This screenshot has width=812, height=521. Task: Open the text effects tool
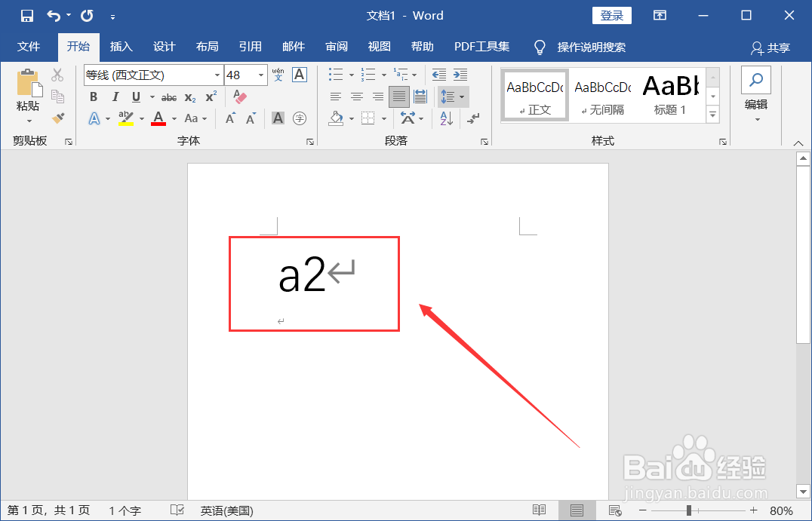pyautogui.click(x=94, y=118)
